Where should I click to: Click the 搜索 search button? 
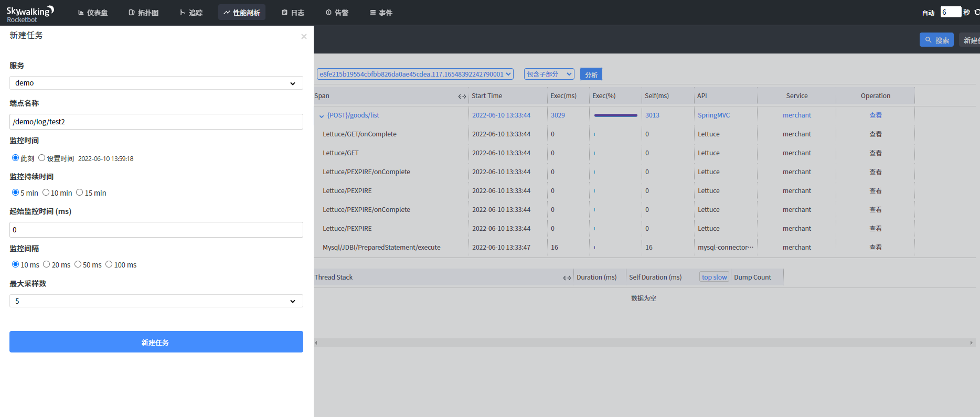tap(936, 40)
